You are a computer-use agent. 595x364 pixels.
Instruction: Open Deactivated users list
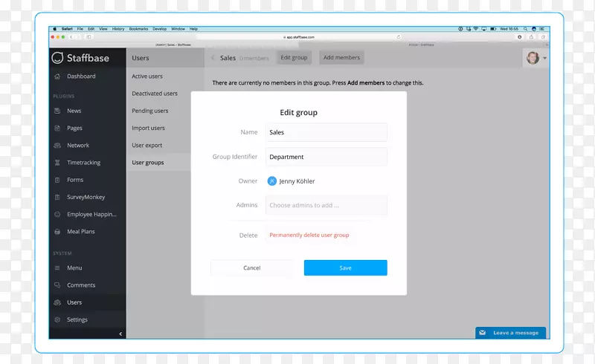tap(155, 94)
